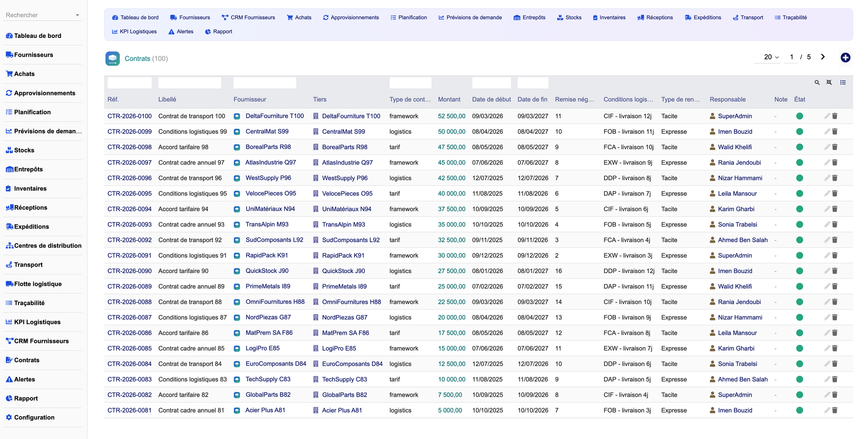Open supplier link BorealParts R98
868x439 pixels.
point(268,147)
